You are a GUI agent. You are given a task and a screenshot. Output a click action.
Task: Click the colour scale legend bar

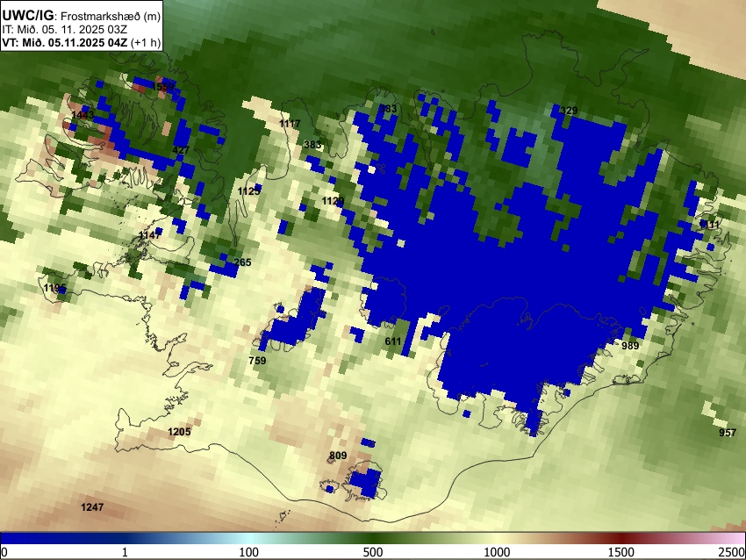(373, 538)
